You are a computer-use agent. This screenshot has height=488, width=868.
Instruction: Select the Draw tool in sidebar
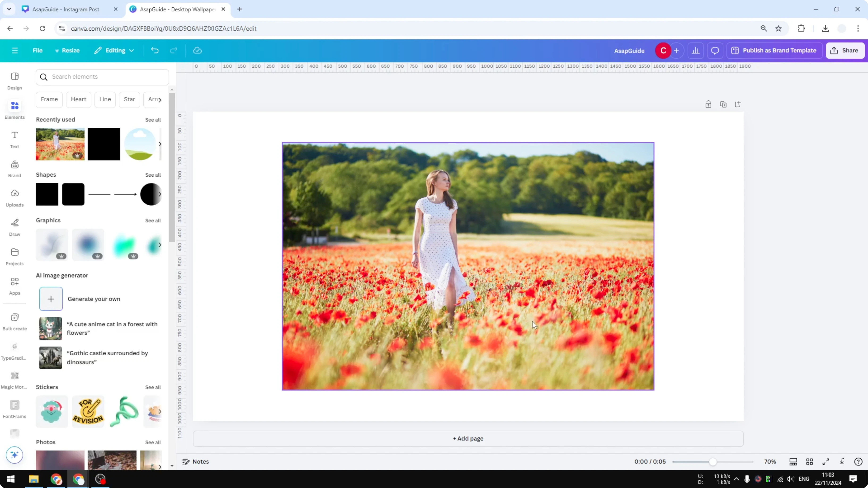14,226
